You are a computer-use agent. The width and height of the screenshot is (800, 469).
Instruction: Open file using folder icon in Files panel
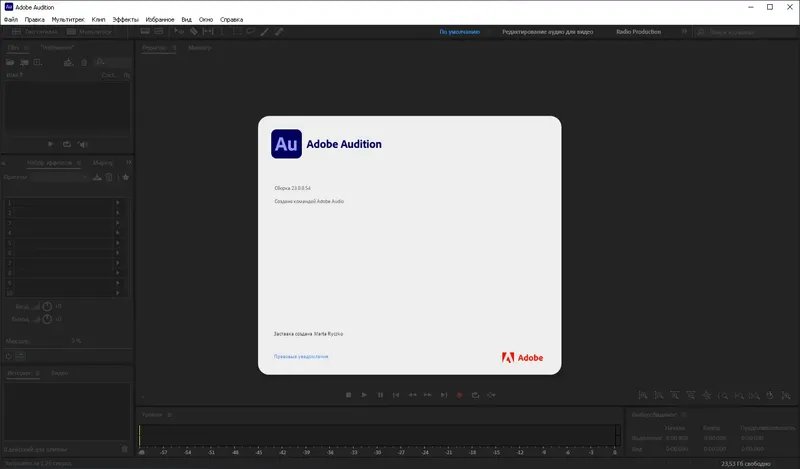(10, 62)
